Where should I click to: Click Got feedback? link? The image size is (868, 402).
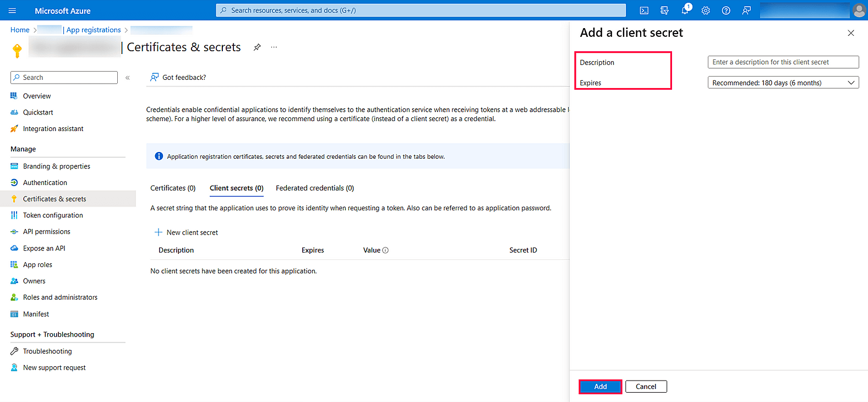click(178, 78)
